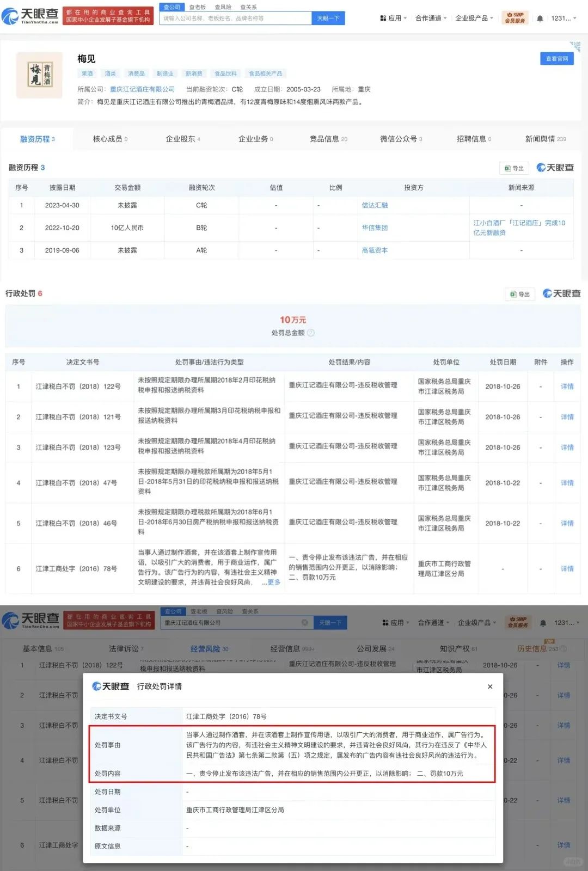This screenshot has width=588, height=871.
Task: Switch to the 招聘信息 tab
Action: pyautogui.click(x=474, y=139)
